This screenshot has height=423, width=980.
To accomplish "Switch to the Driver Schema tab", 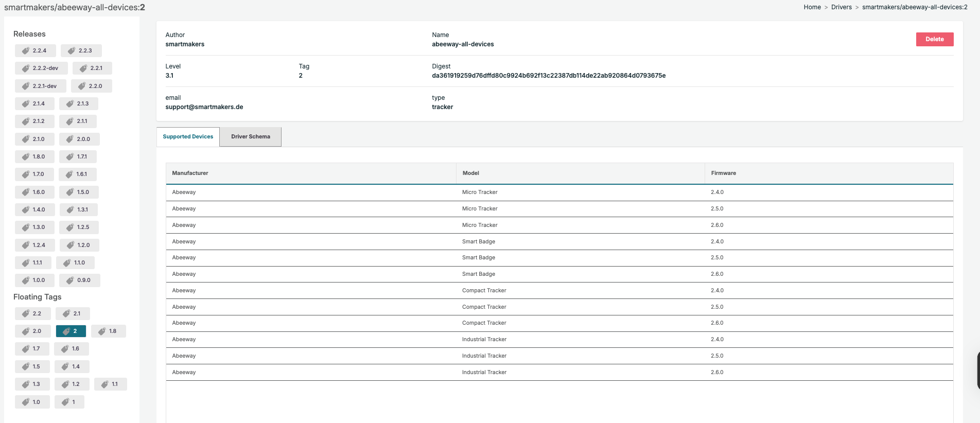I will (x=251, y=137).
